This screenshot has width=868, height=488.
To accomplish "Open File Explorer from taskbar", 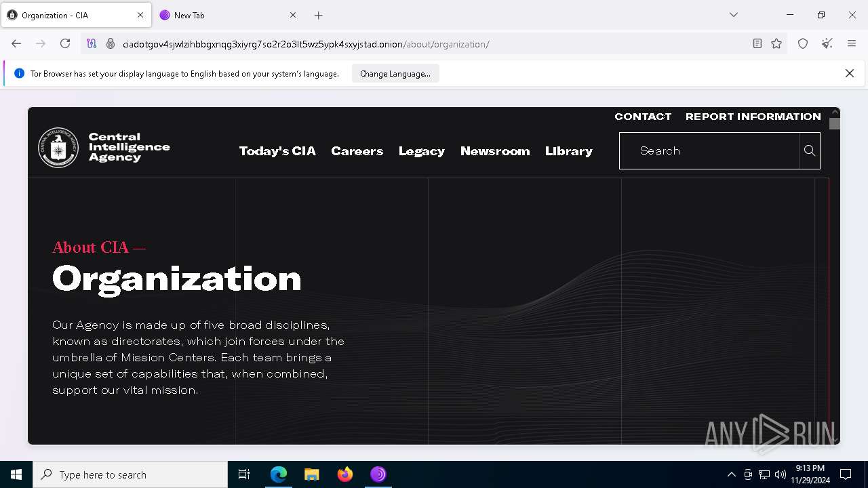I will 312,474.
